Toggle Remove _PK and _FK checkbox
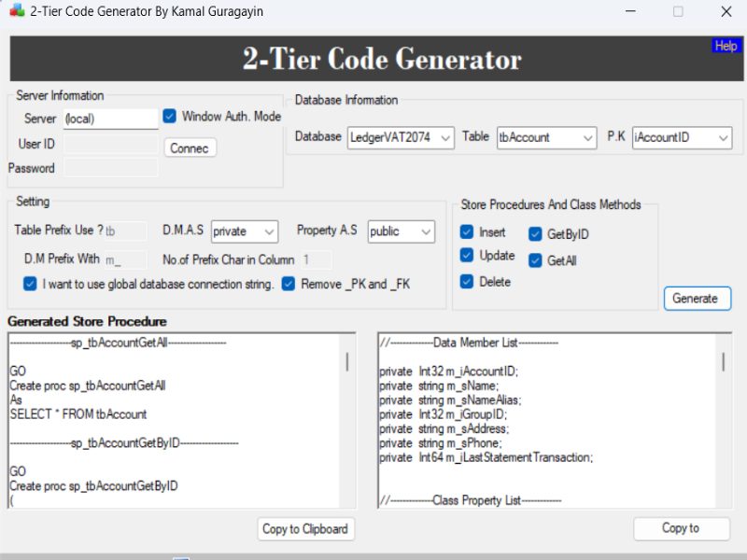The width and height of the screenshot is (747, 560). pyautogui.click(x=289, y=284)
